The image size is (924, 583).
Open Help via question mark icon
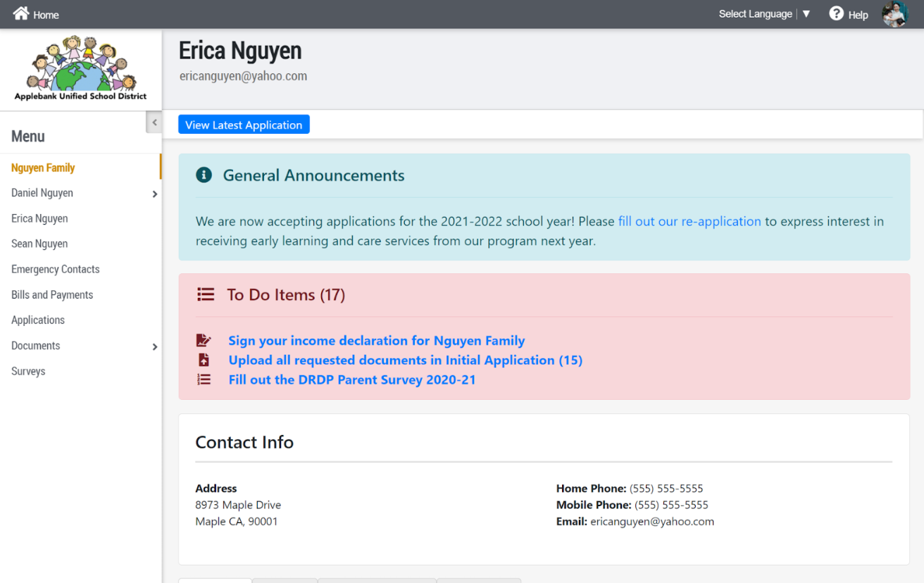coord(836,13)
